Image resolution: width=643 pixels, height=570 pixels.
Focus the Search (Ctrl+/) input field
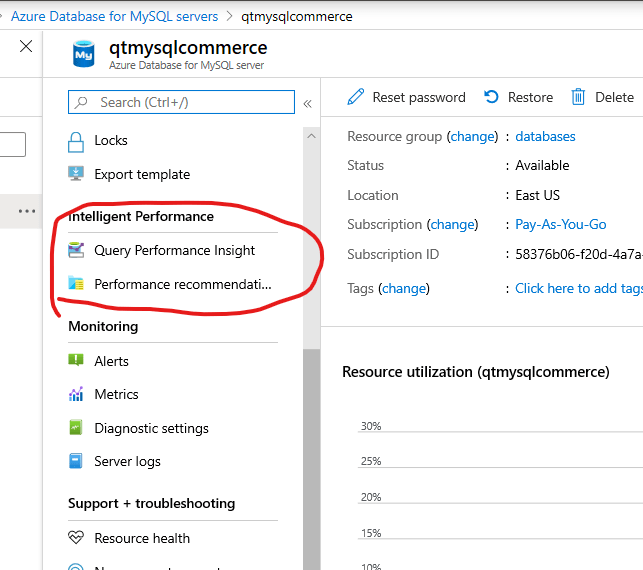(x=181, y=102)
